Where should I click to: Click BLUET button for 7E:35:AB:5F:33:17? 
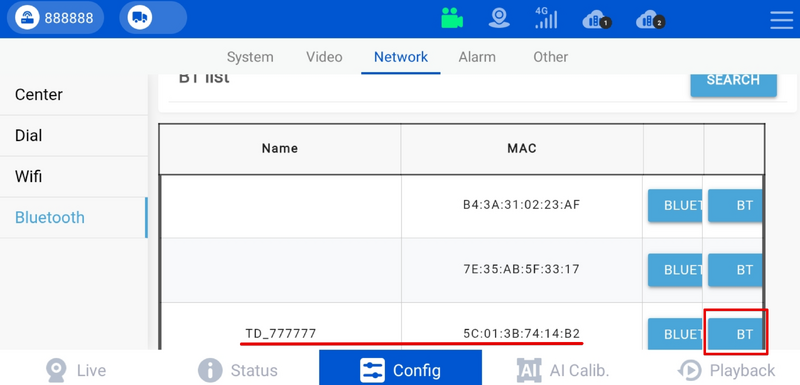pos(675,270)
